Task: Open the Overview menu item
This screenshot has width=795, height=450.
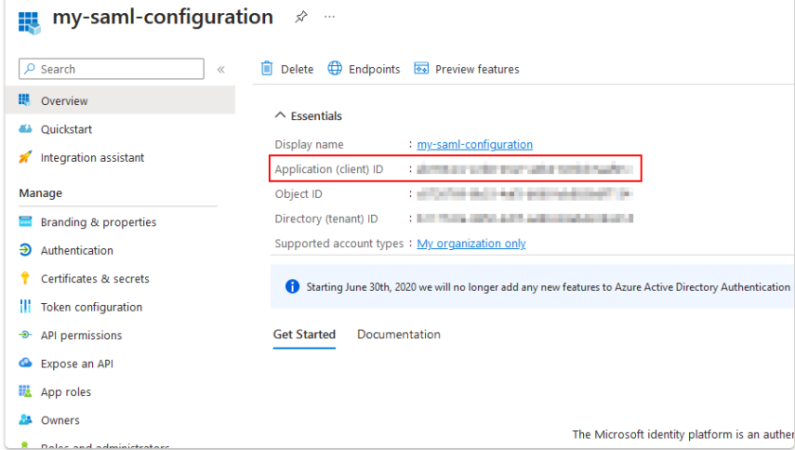Action: [120, 100]
